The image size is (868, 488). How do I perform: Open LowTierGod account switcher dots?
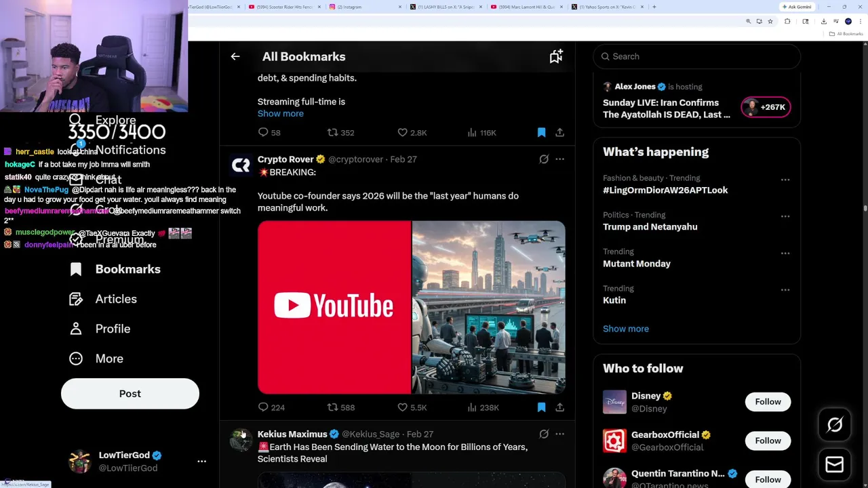pyautogui.click(x=201, y=462)
